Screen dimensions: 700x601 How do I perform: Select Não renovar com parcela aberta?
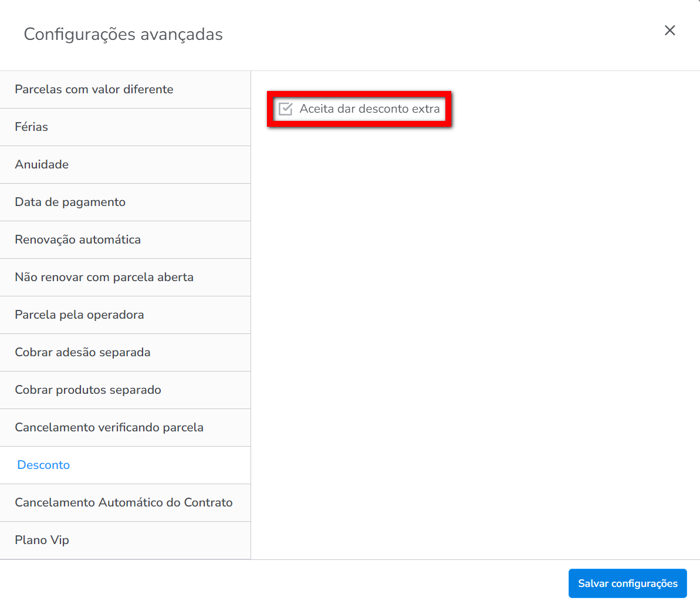click(104, 277)
